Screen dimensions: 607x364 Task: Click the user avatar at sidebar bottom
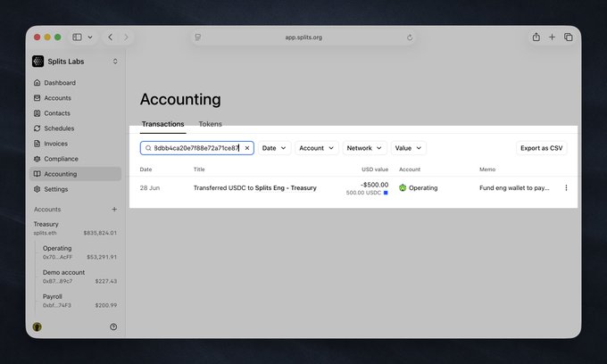pyautogui.click(x=37, y=327)
